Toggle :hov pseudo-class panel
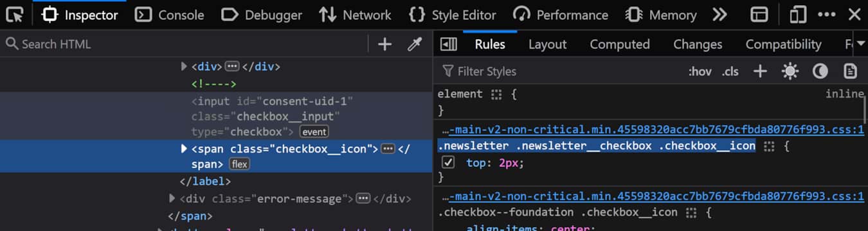The width and height of the screenshot is (868, 231). pyautogui.click(x=700, y=71)
